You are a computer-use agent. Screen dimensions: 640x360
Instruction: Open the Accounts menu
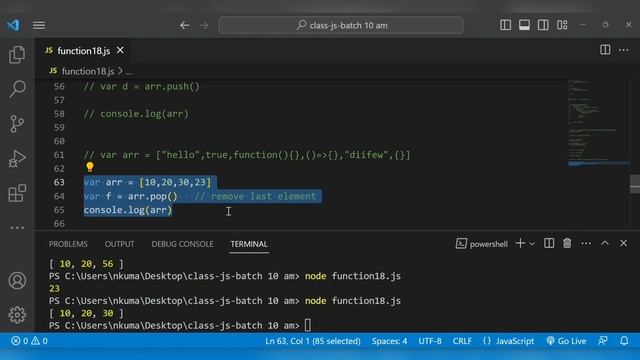click(x=17, y=280)
